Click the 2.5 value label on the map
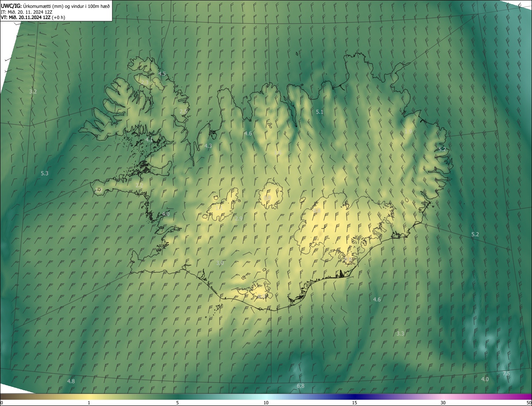Image resolution: width=532 pixels, height=406 pixels. click(x=183, y=111)
